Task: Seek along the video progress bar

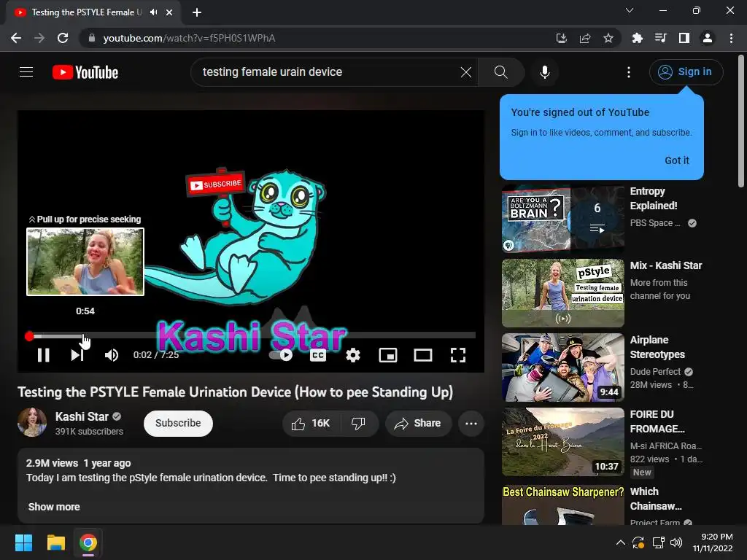Action: [x=252, y=335]
